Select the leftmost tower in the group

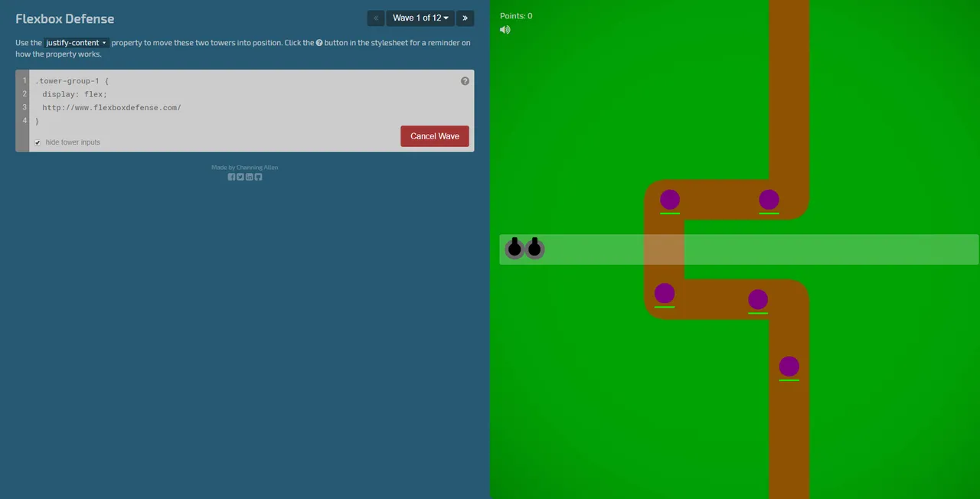pyautogui.click(x=514, y=249)
